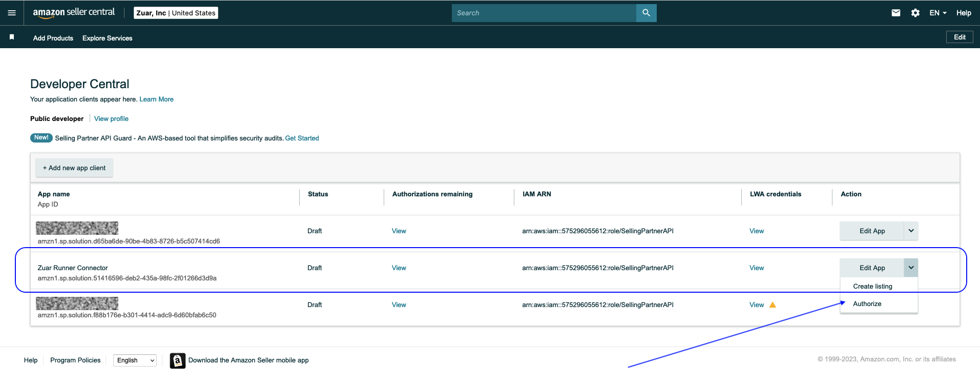This screenshot has height=385, width=980.
Task: Click Help in the top bar
Action: [964, 13]
